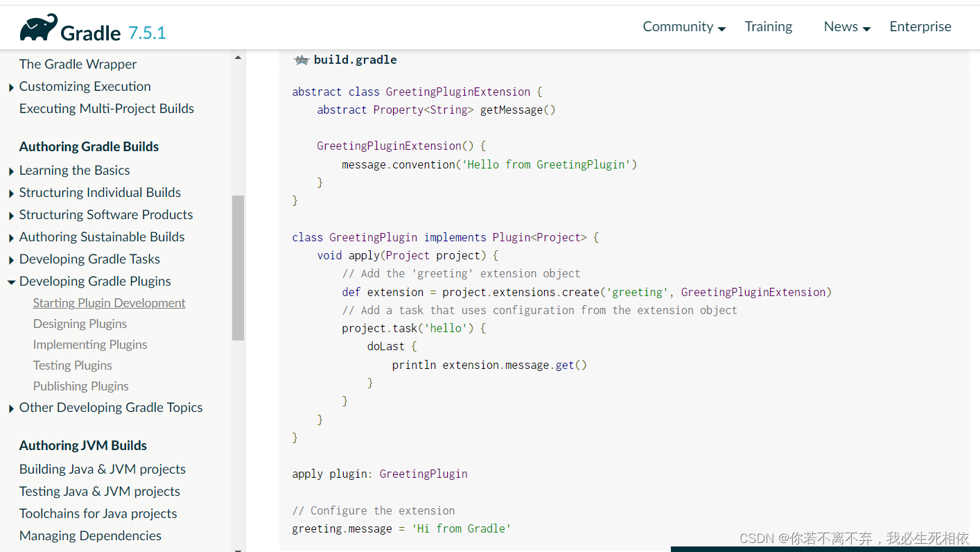Click the Gradle elephant logo
The image size is (980, 552).
38,26
